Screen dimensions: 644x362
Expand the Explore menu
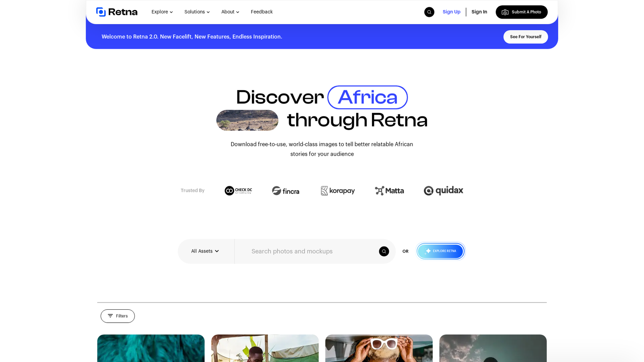coord(162,12)
